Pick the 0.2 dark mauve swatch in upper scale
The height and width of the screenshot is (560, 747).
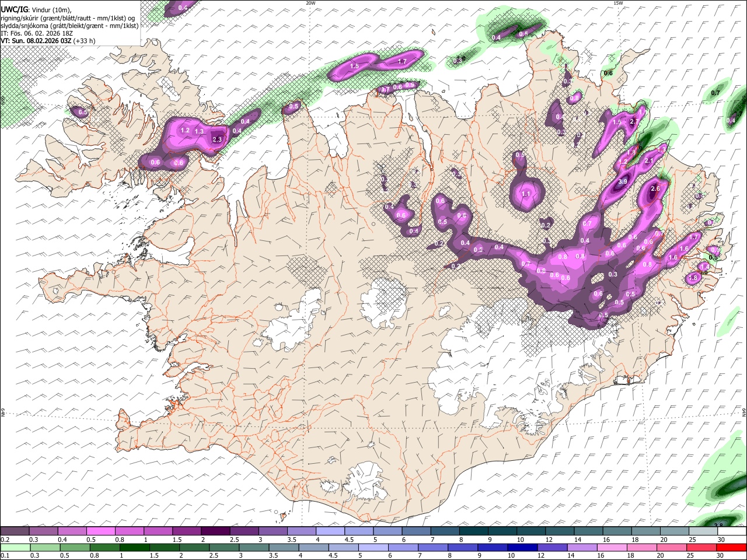(x=15, y=531)
